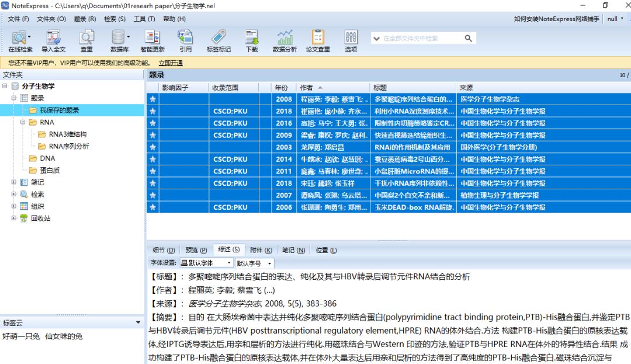Click the 导入全文 import full text icon
Viewport: 631px width, 364px height.
click(53, 41)
